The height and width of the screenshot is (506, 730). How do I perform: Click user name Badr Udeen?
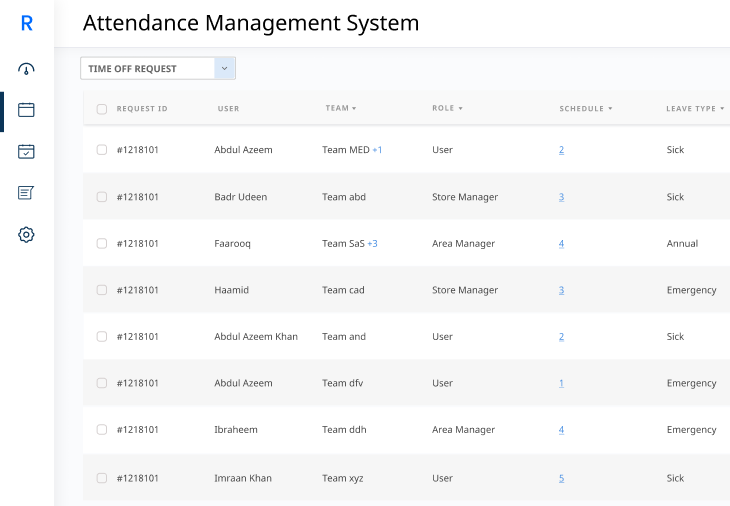[x=241, y=197]
